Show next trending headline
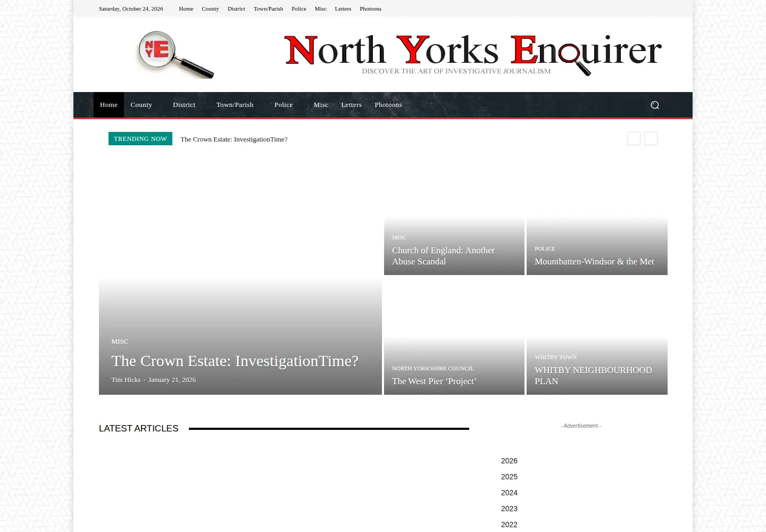766x532 pixels. pos(651,138)
